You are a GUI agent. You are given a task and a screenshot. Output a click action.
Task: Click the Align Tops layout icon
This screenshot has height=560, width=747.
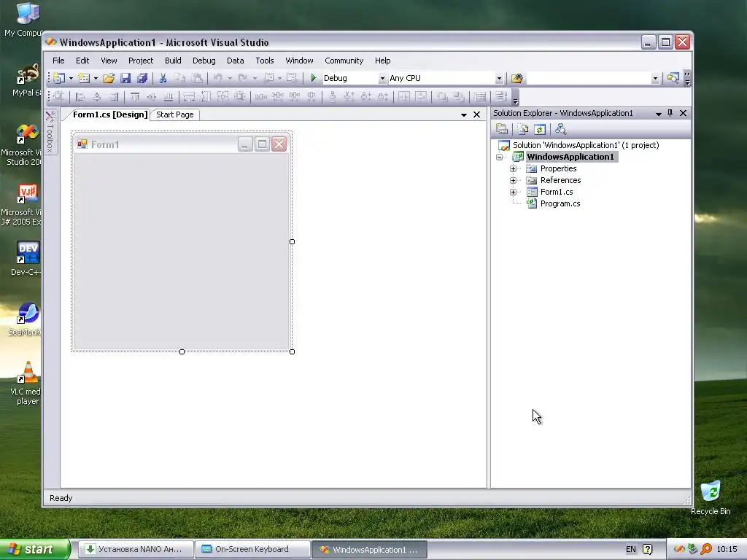pyautogui.click(x=135, y=97)
